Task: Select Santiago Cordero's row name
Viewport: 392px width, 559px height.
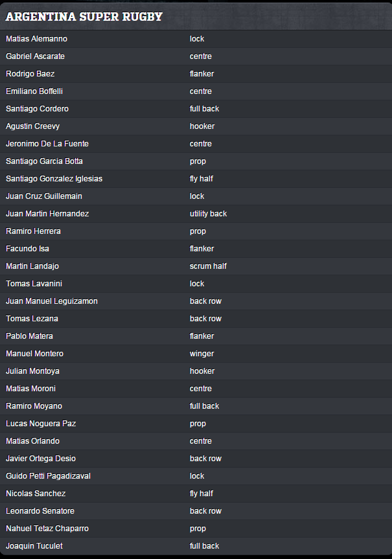Action: point(37,109)
